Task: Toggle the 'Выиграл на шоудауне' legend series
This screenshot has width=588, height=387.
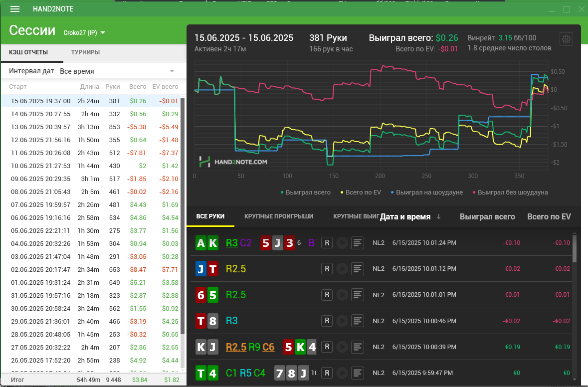Action: (427, 193)
